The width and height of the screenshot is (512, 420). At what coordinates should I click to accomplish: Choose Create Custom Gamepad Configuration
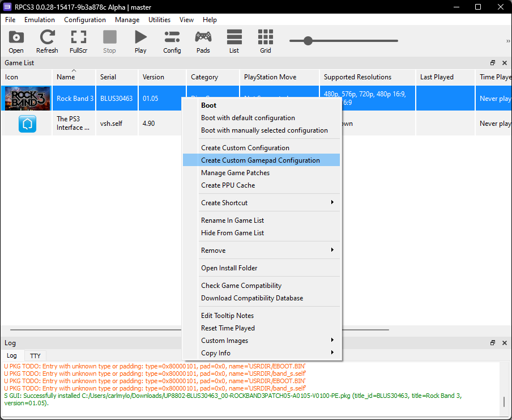coord(261,160)
